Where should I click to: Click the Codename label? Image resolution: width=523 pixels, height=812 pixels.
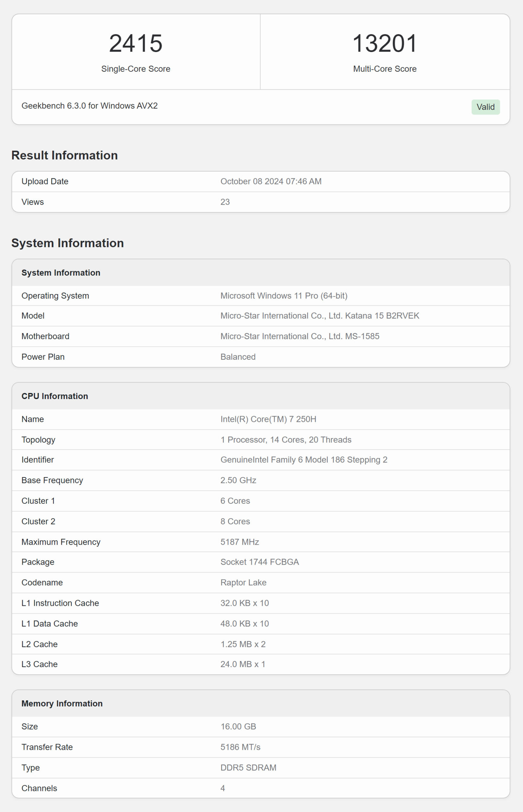(x=42, y=582)
